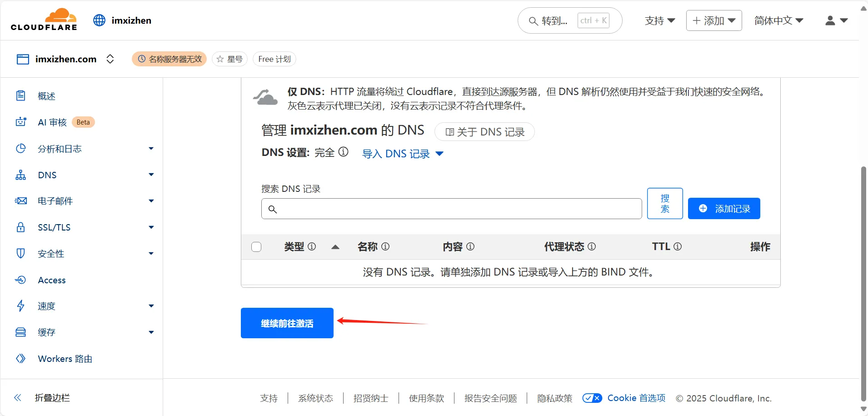The height and width of the screenshot is (416, 868).
Task: Open Workers 路由 in the sidebar
Action: [65, 359]
